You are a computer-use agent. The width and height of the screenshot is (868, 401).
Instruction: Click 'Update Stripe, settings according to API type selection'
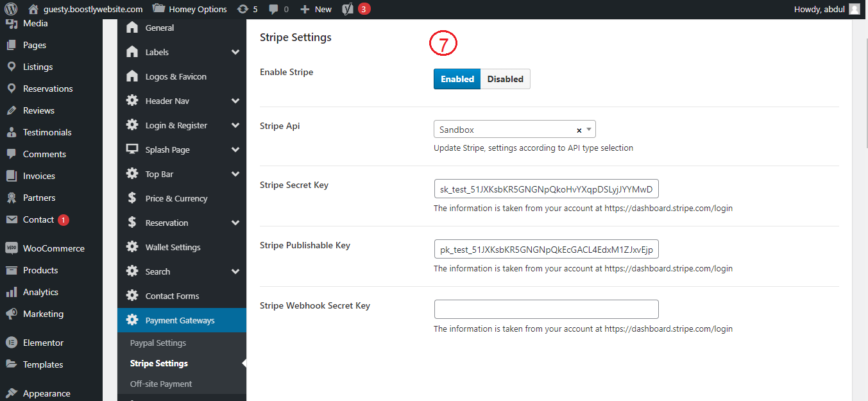pyautogui.click(x=533, y=148)
